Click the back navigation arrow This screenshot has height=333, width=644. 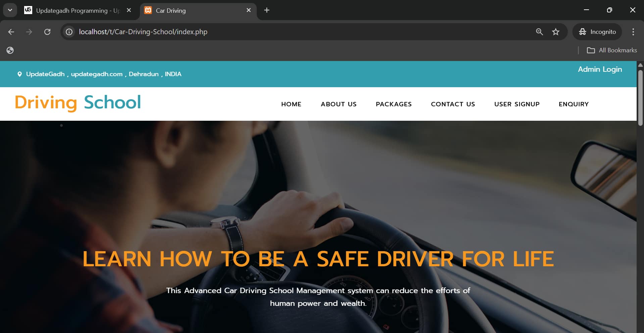11,32
